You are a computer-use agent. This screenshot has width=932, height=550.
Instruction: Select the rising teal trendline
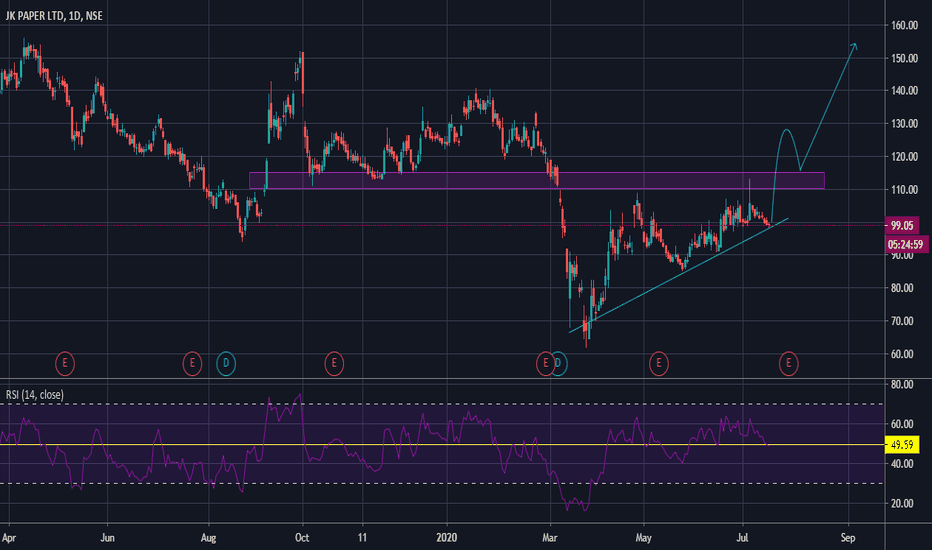tap(678, 275)
